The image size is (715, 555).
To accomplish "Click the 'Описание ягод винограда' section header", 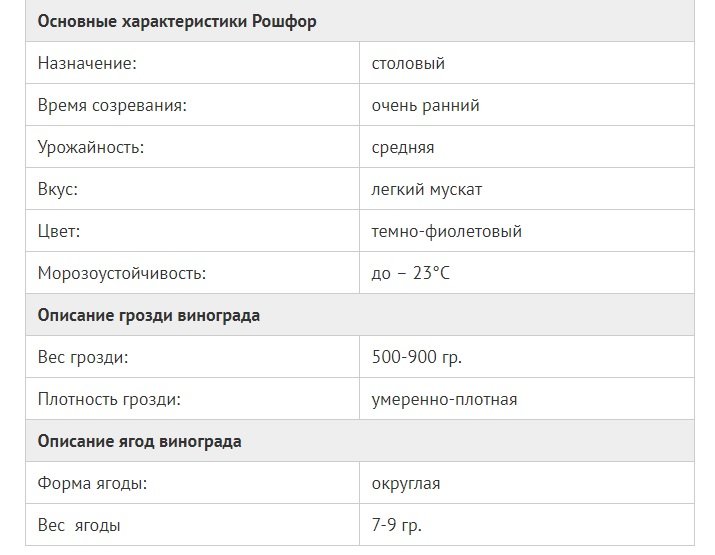I will (x=139, y=441).
